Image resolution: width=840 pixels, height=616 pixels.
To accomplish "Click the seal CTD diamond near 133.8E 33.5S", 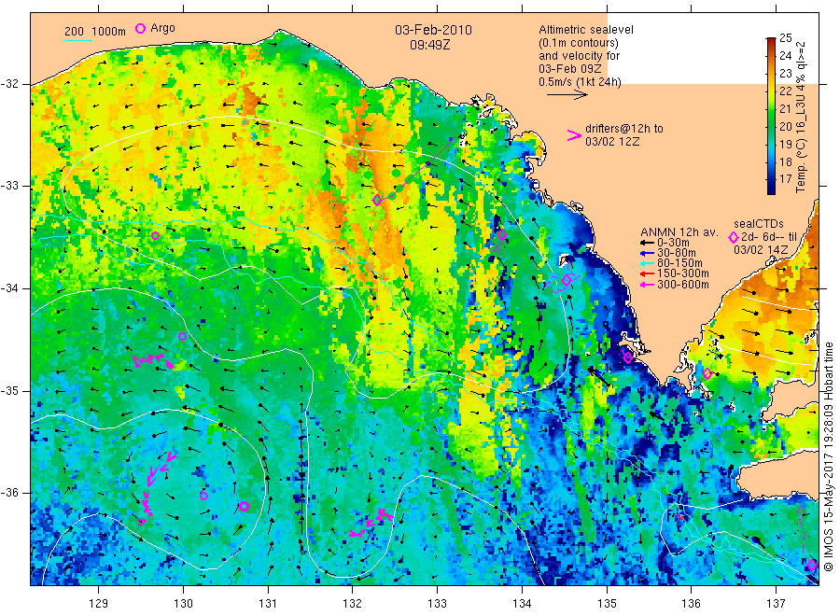I will pyautogui.click(x=502, y=235).
